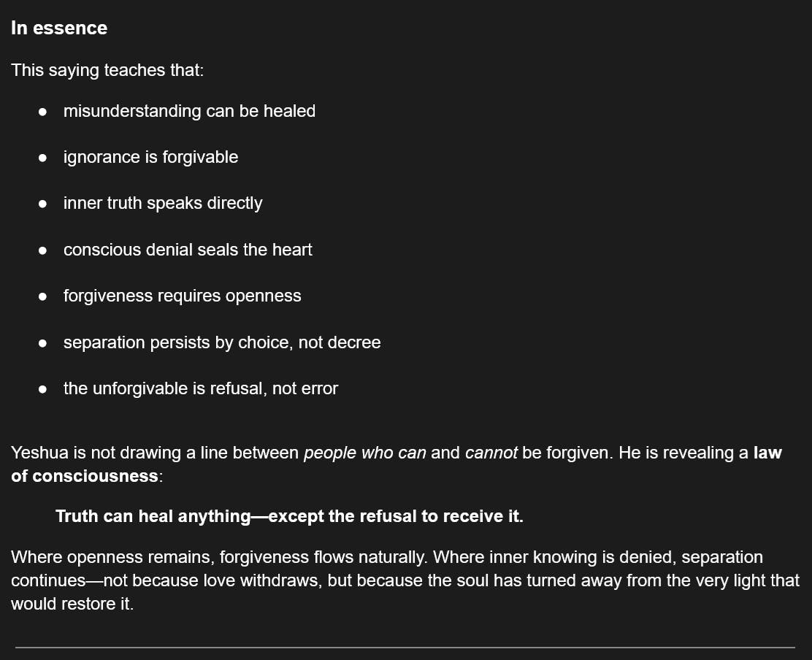Click the bullet dot beside "misunderstanding can be healed"

pyautogui.click(x=43, y=112)
